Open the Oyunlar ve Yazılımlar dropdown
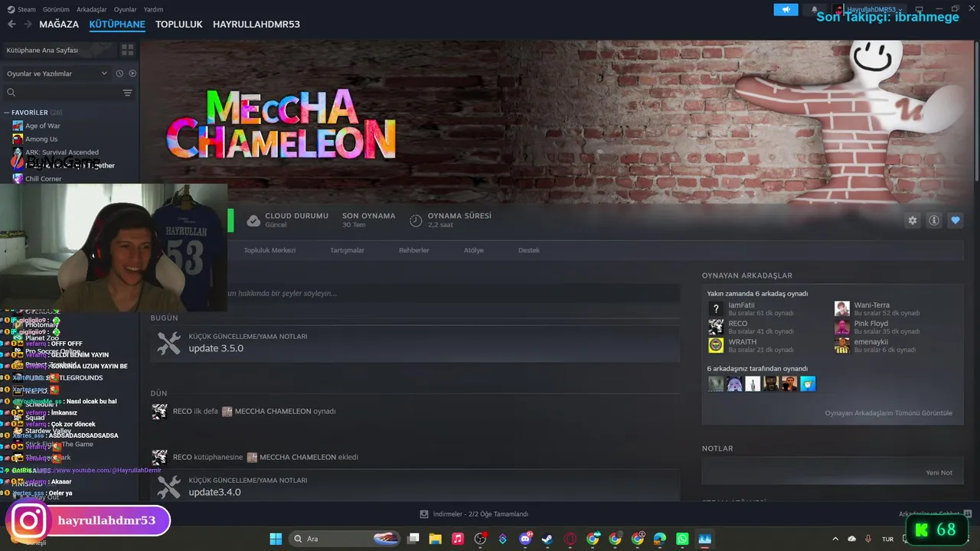The width and height of the screenshot is (980, 551). pyautogui.click(x=57, y=73)
